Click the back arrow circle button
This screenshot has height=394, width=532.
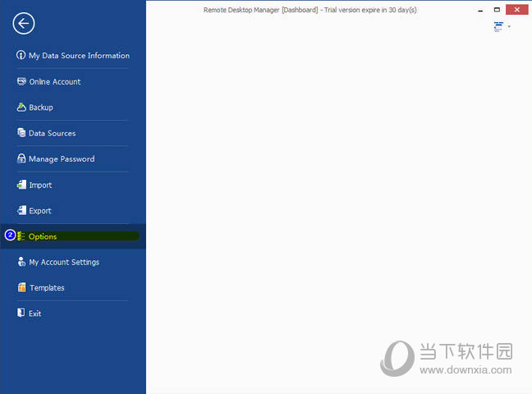[x=24, y=24]
